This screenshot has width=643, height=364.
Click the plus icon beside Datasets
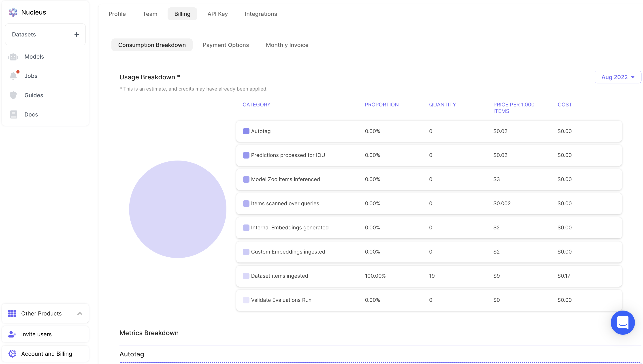(x=77, y=34)
